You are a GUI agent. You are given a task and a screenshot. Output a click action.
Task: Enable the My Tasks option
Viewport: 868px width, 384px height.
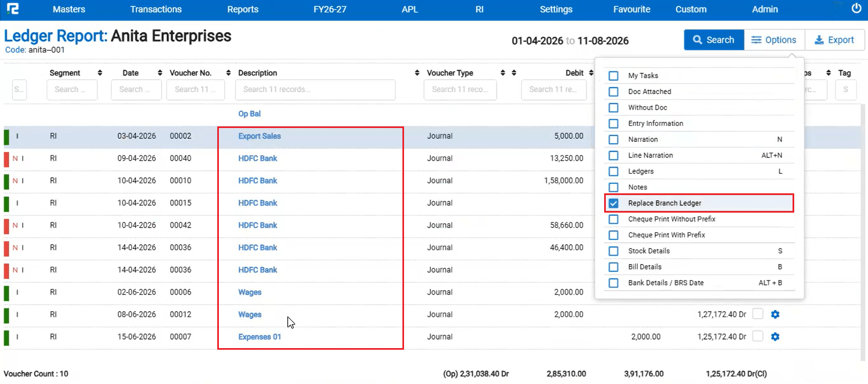pyautogui.click(x=614, y=76)
